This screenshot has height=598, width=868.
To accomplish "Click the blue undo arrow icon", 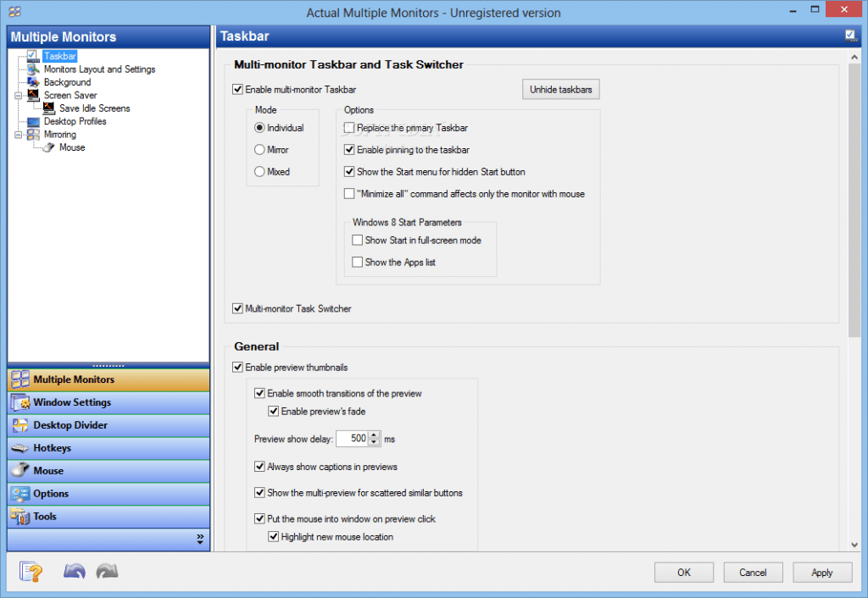I will tap(74, 571).
